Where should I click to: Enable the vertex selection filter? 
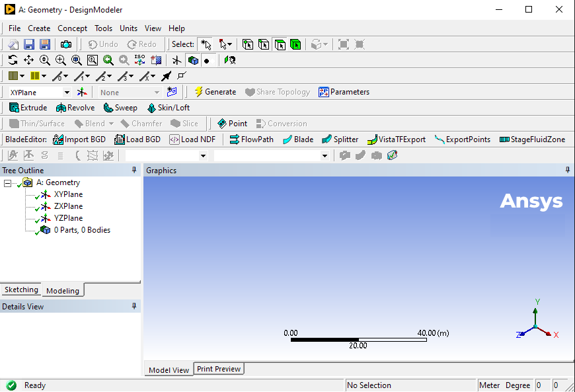pyautogui.click(x=248, y=44)
